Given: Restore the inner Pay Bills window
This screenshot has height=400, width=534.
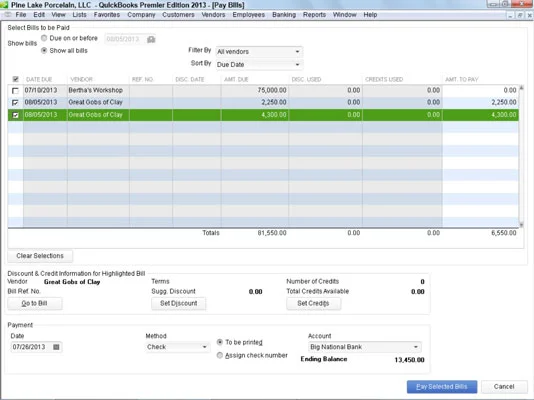Looking at the screenshot, I should click(520, 15).
